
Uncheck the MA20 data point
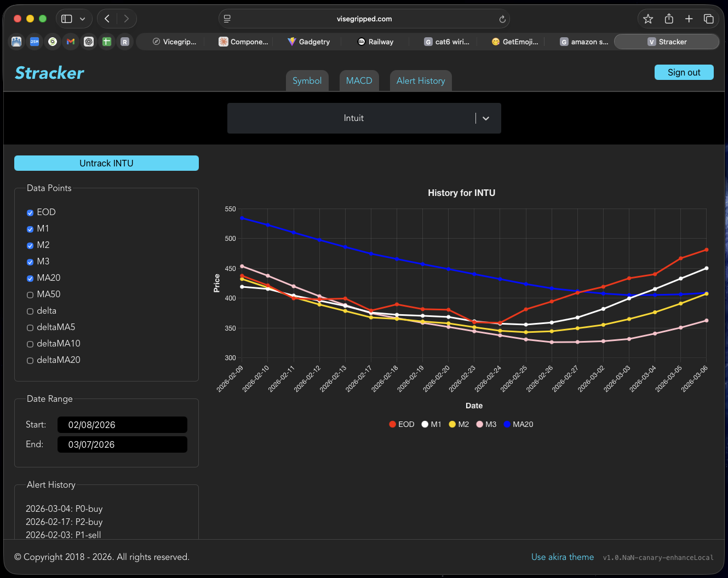30,278
